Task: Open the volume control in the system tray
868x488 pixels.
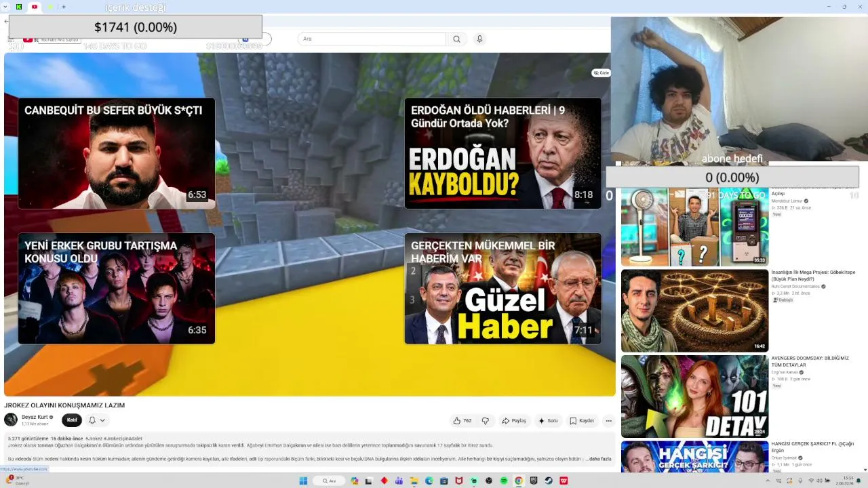Action: (x=820, y=481)
